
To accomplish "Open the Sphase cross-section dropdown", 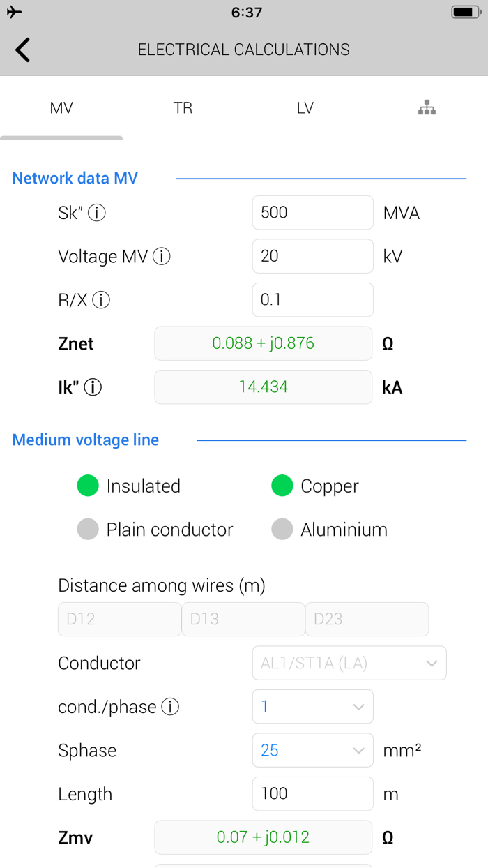I will tap(312, 750).
